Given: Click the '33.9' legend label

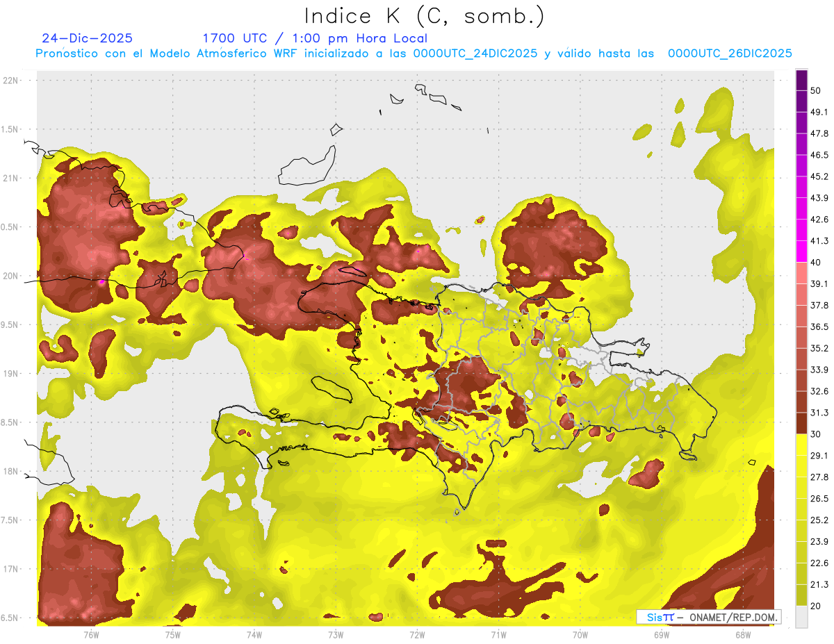Looking at the screenshot, I should [819, 370].
